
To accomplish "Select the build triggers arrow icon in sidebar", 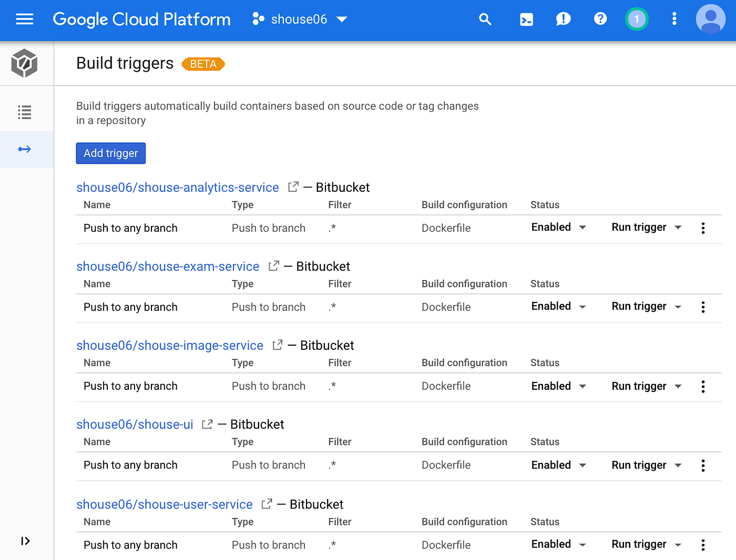I will 24,149.
